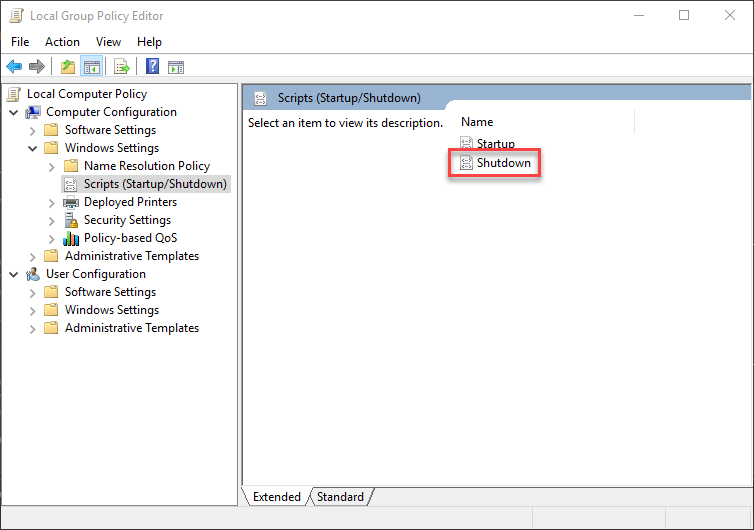Select Local Computer Policy root label
Image resolution: width=754 pixels, height=530 pixels.
[x=87, y=94]
